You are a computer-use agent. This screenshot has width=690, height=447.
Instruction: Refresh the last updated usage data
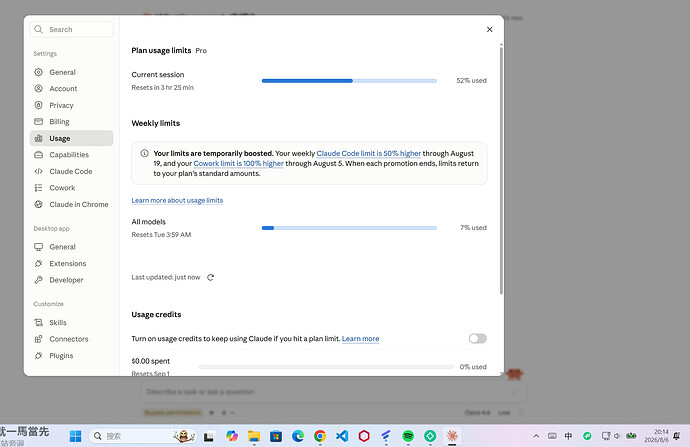tap(210, 277)
